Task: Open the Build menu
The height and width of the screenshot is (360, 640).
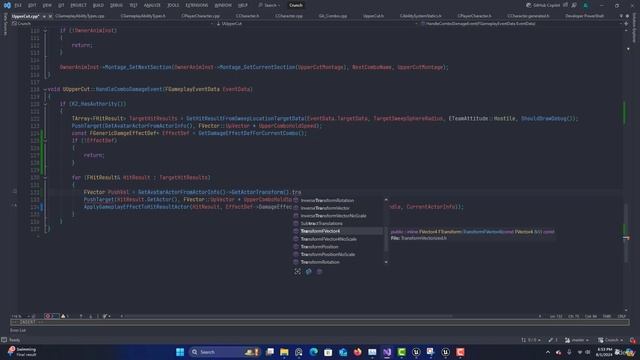Action: click(98, 5)
